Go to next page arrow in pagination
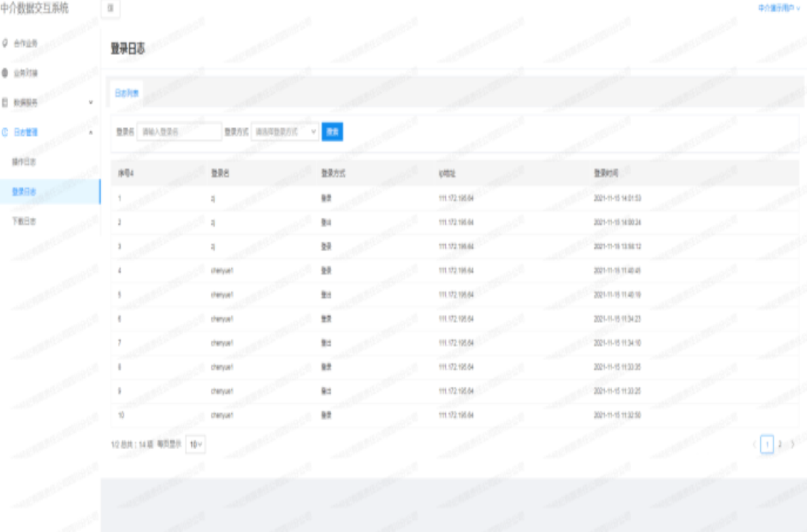This screenshot has width=807, height=532. coord(793,444)
